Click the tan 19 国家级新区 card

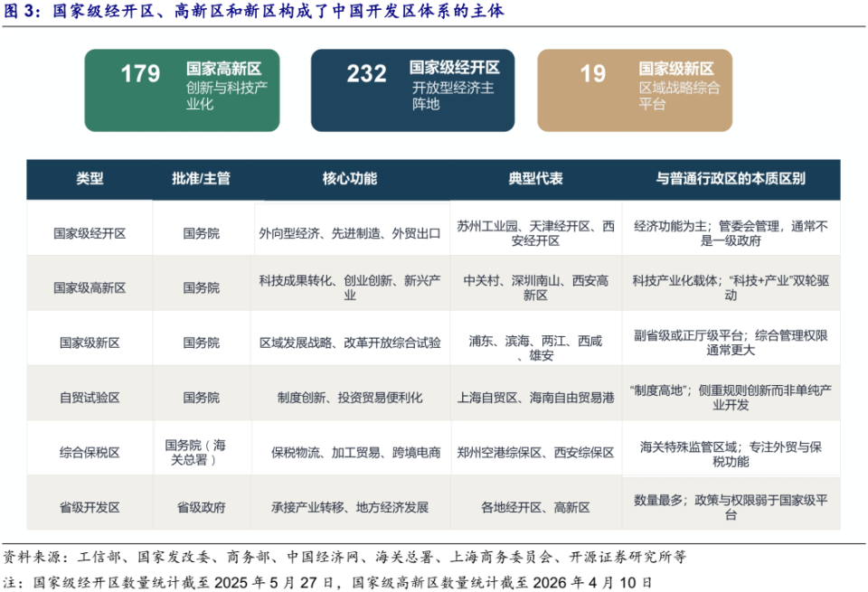(635, 90)
